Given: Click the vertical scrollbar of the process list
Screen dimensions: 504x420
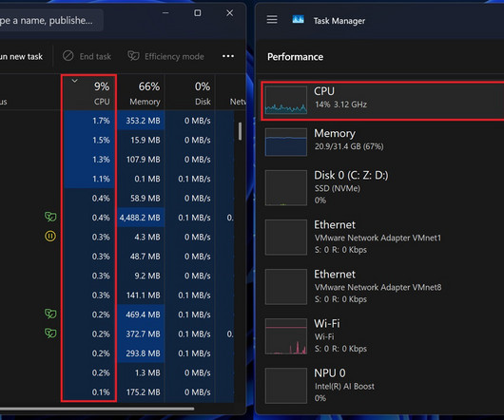Looking at the screenshot, I should point(240,131).
